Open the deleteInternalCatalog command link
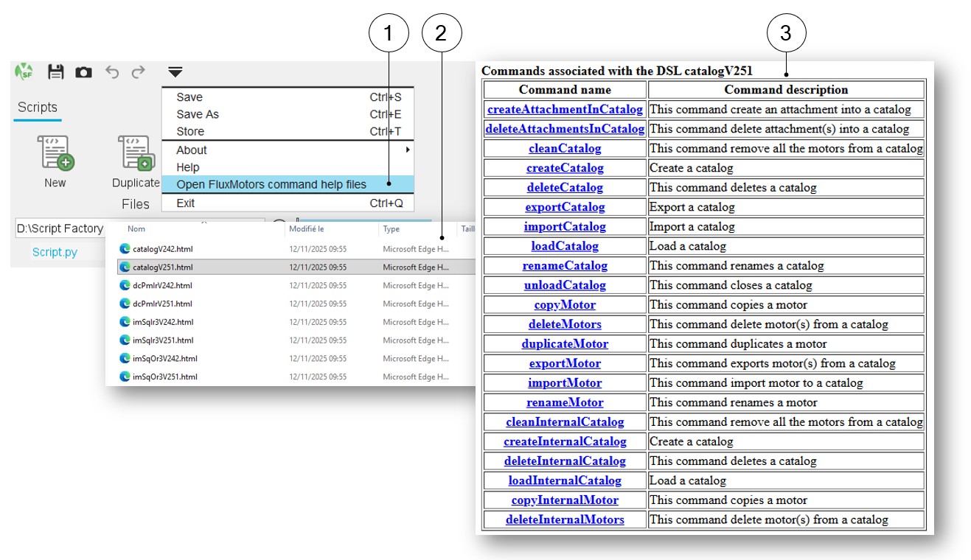The height and width of the screenshot is (560, 971). (x=565, y=461)
